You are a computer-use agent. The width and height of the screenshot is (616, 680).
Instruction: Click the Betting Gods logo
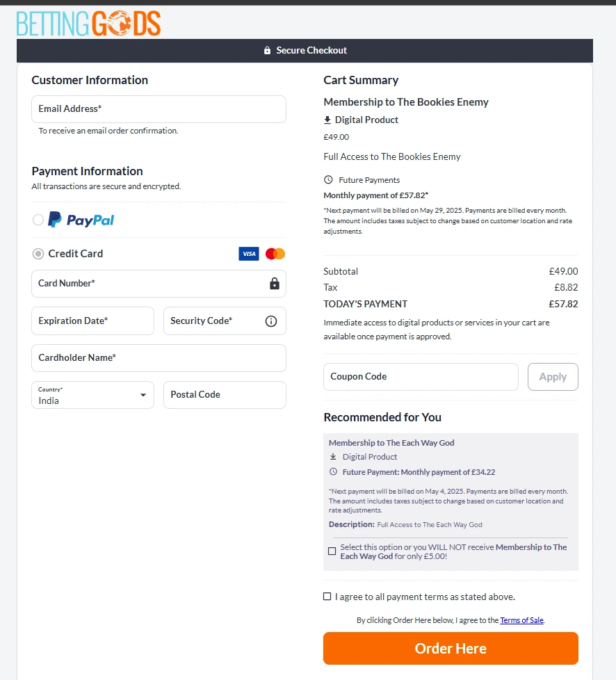coord(88,24)
